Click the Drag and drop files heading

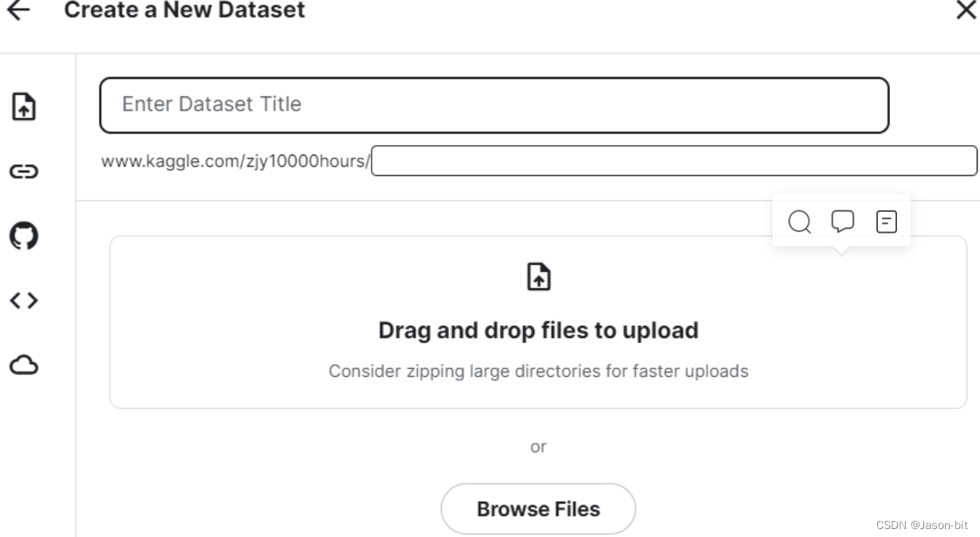(538, 330)
